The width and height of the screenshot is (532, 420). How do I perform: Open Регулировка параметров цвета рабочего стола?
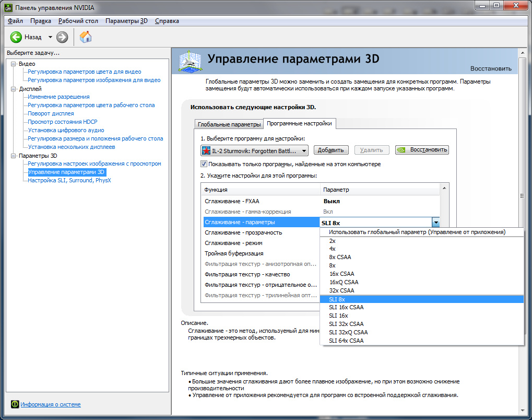pos(91,105)
